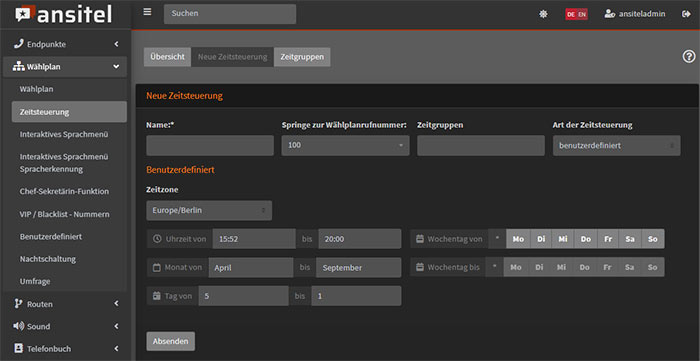
Task: Click the ansiteladmin username link
Action: (x=642, y=14)
